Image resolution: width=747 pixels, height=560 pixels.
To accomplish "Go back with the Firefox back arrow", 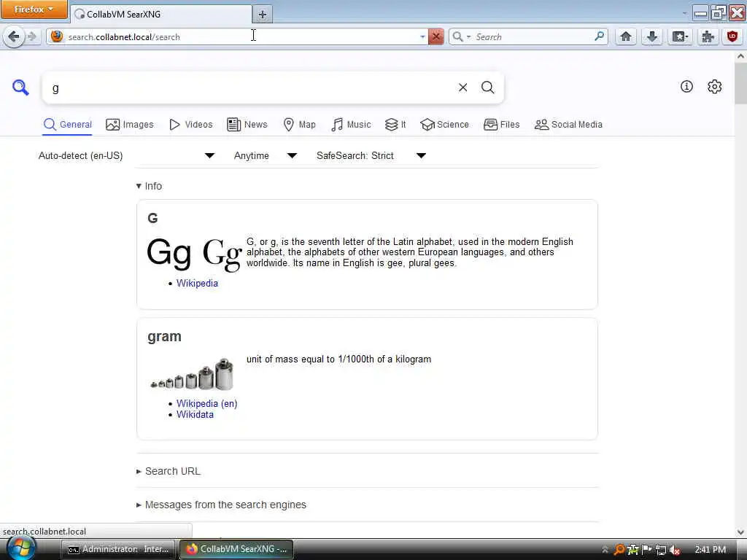I will click(x=14, y=36).
